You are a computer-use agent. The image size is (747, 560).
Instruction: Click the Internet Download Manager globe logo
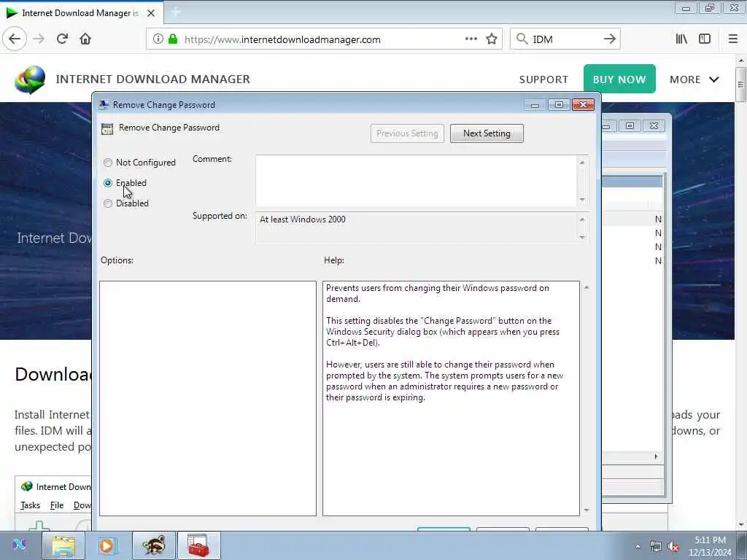click(x=30, y=79)
